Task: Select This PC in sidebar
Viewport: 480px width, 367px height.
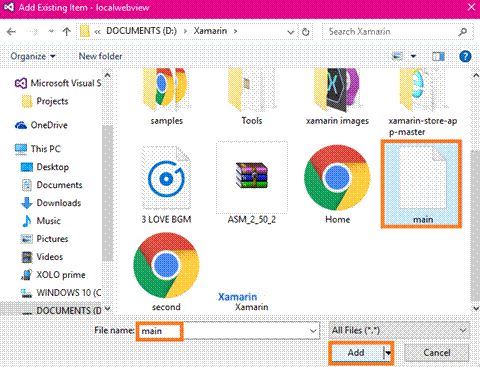Action: [x=38, y=149]
